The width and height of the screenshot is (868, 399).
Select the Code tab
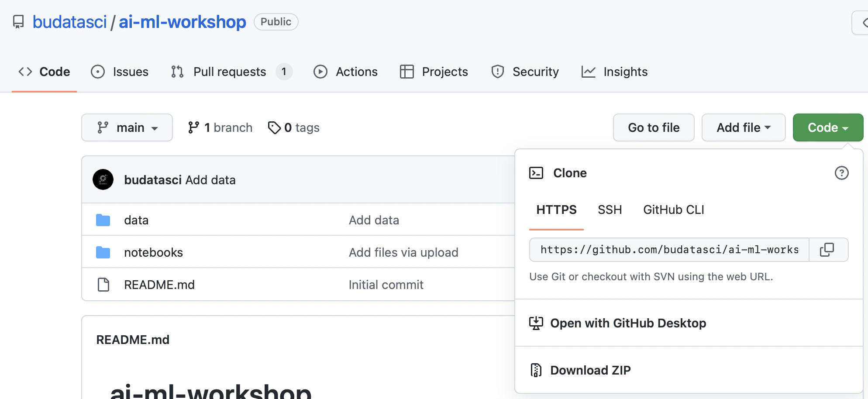(x=44, y=72)
